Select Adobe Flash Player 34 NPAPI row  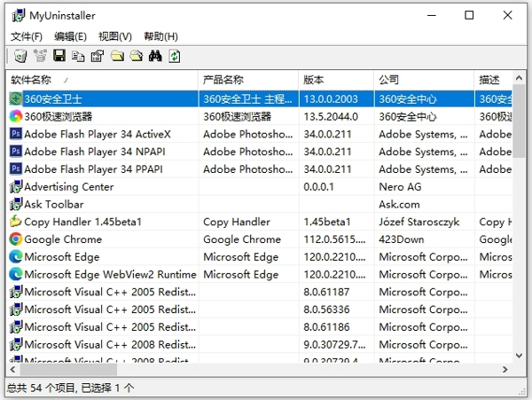[94, 152]
